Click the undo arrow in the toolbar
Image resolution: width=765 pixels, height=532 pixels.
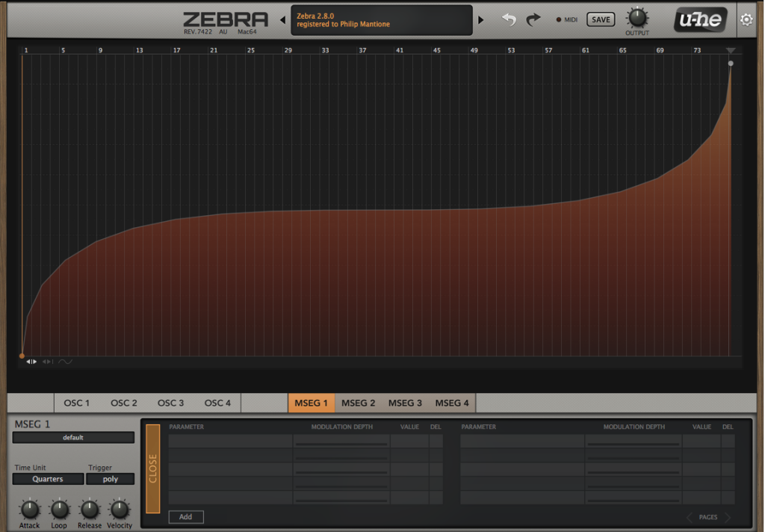509,19
